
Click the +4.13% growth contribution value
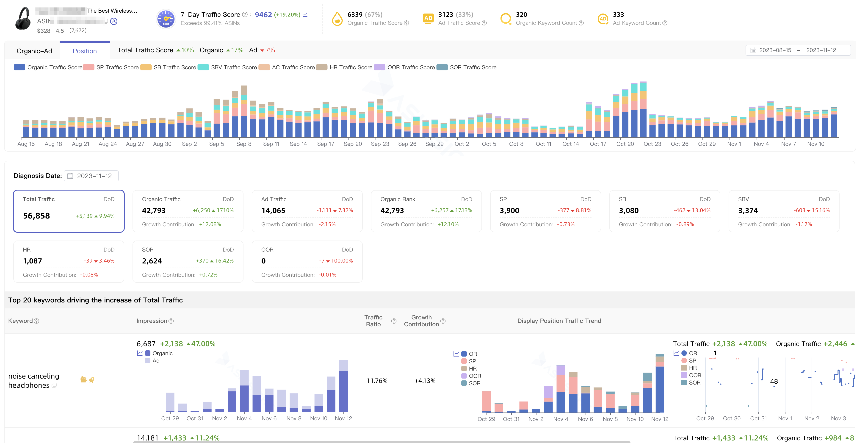tap(425, 381)
